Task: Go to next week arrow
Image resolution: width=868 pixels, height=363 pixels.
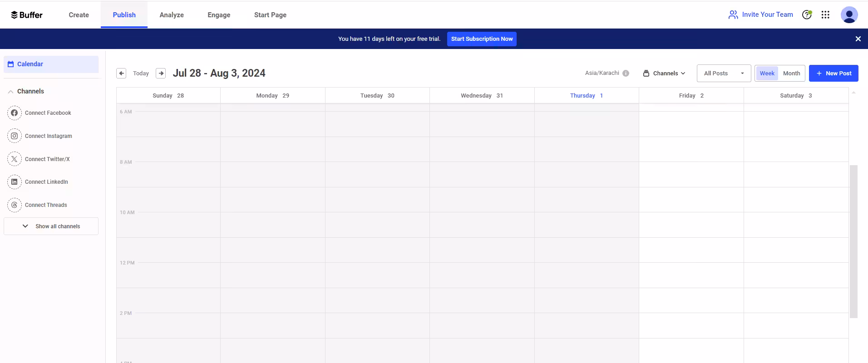Action: tap(161, 73)
